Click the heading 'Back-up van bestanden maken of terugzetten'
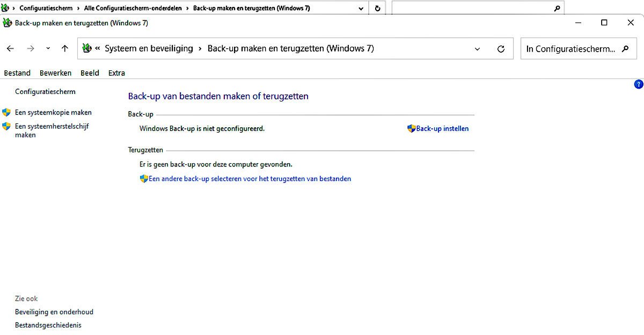The width and height of the screenshot is (644, 335). pos(218,96)
